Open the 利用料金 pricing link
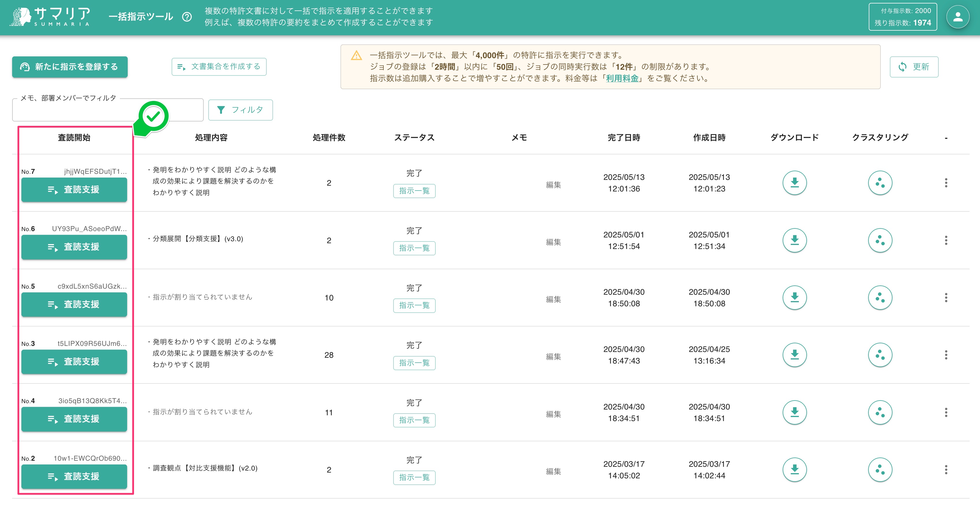 point(622,79)
